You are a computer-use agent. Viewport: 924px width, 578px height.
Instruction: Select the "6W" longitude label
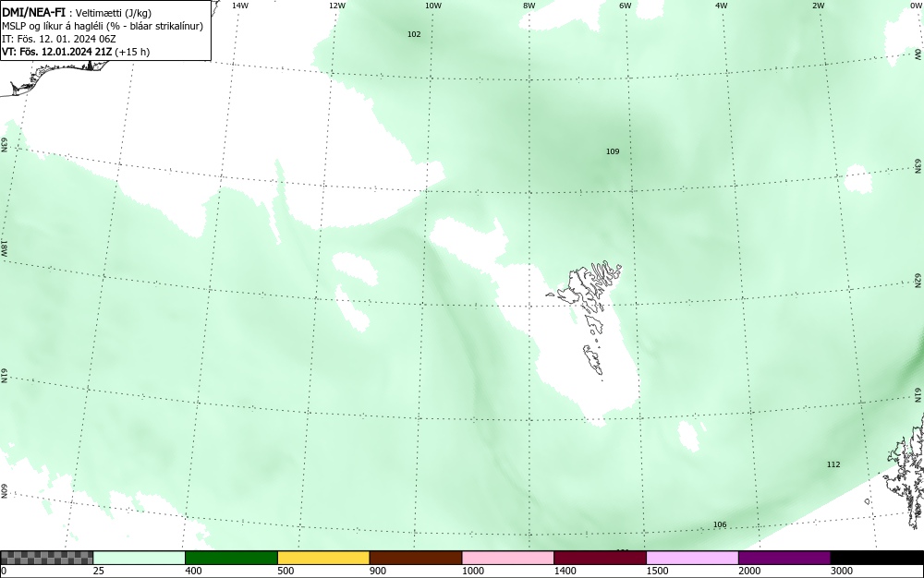pos(626,6)
